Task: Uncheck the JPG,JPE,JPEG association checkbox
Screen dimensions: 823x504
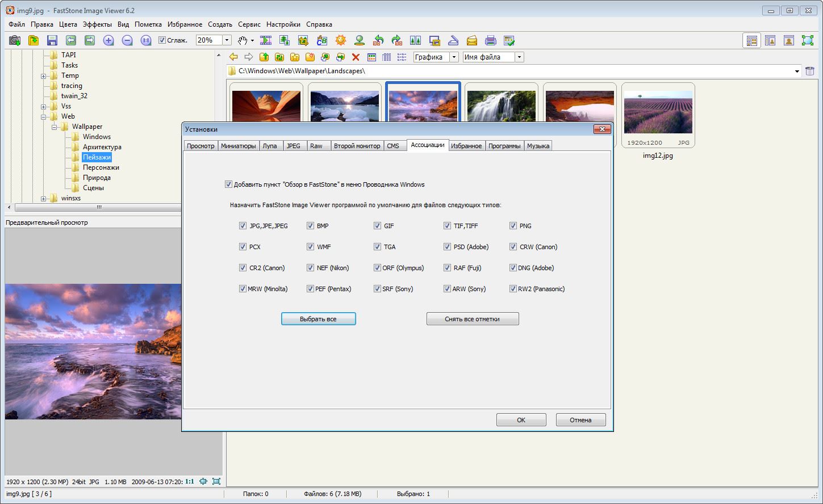Action: [243, 226]
